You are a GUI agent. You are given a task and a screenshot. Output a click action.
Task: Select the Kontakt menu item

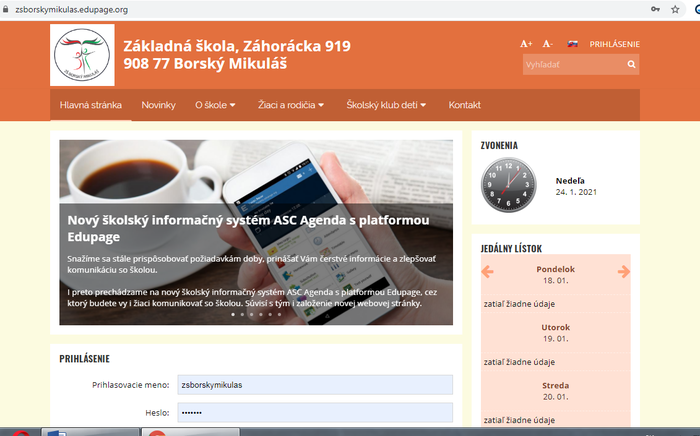tap(464, 105)
